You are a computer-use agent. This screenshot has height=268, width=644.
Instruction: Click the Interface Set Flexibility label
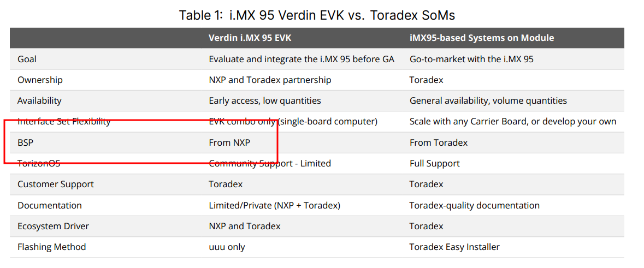[x=64, y=121]
